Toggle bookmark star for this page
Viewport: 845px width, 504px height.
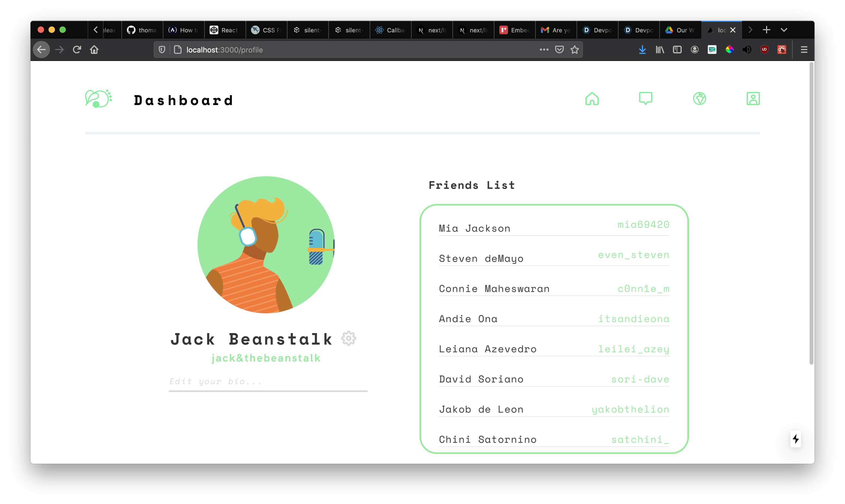(x=574, y=50)
